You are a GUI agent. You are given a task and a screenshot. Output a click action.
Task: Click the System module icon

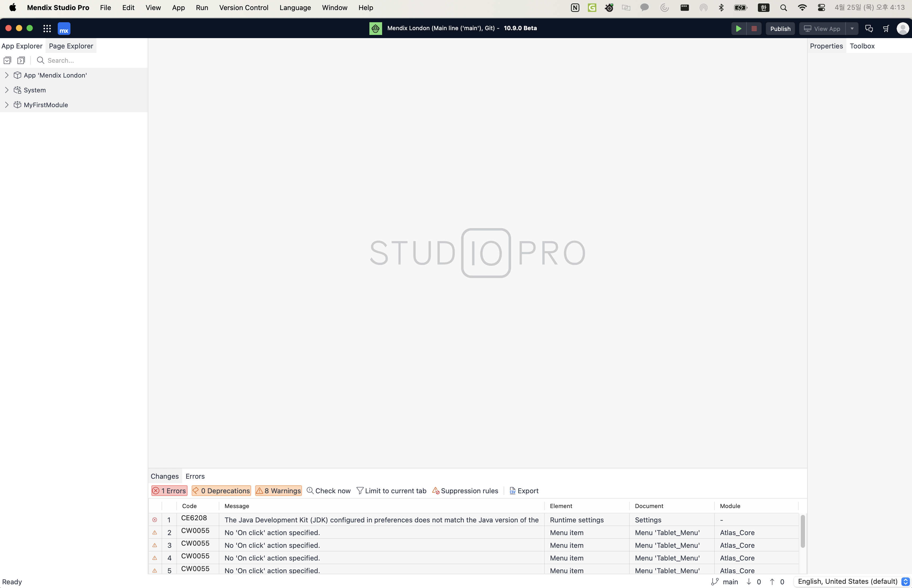(17, 90)
